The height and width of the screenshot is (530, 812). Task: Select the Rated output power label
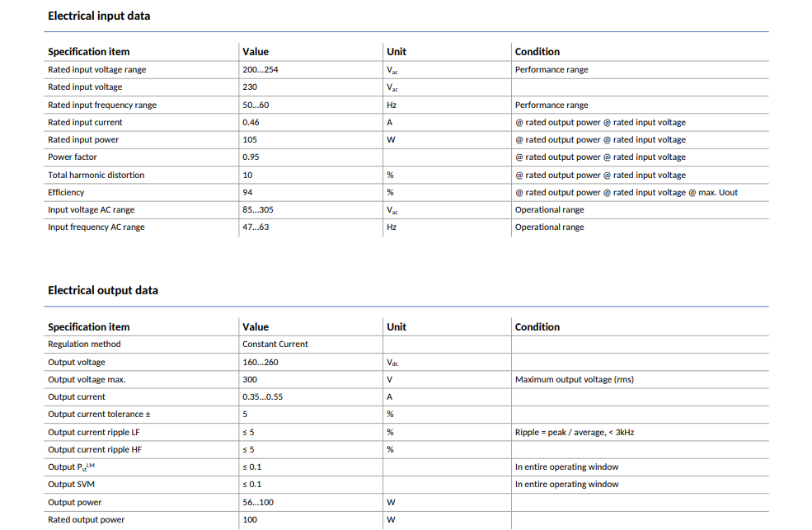click(87, 519)
